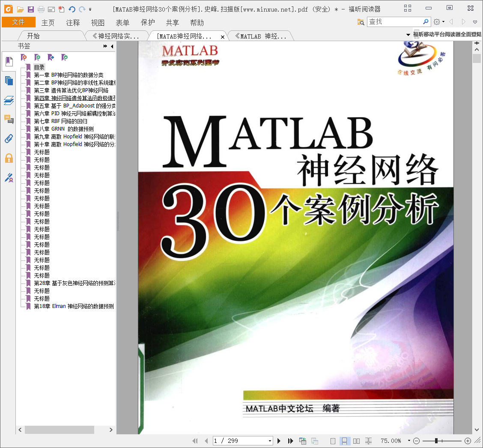Image resolution: width=483 pixels, height=448 pixels.
Task: Select the 视图 ribbon tab
Action: coord(98,23)
